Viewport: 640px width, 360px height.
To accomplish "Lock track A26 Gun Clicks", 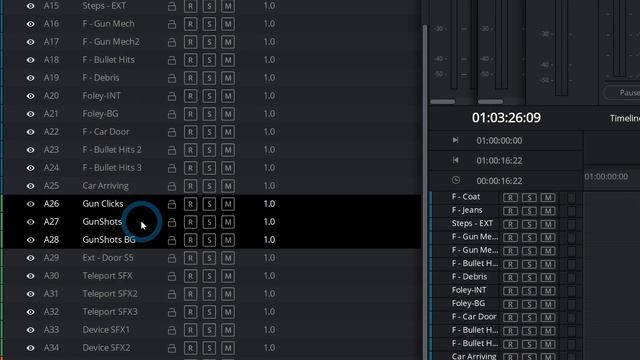I will (x=172, y=204).
